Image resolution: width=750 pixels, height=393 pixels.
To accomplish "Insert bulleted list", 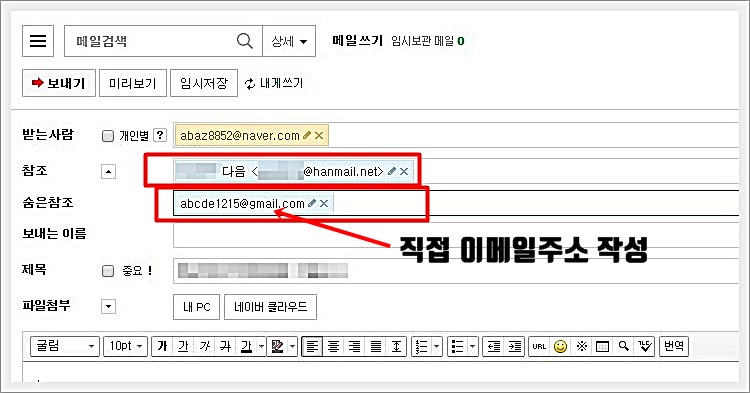I will [x=458, y=346].
